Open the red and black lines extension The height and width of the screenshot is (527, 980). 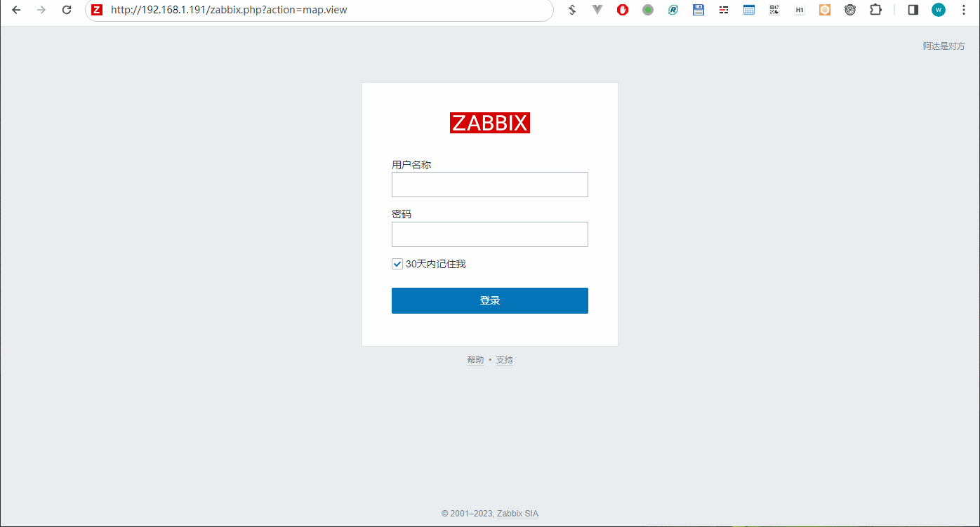(x=724, y=10)
